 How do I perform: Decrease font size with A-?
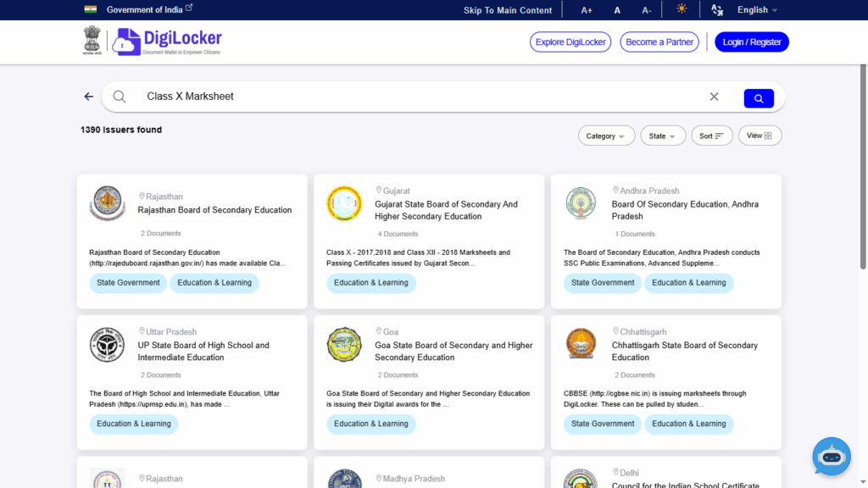click(646, 10)
